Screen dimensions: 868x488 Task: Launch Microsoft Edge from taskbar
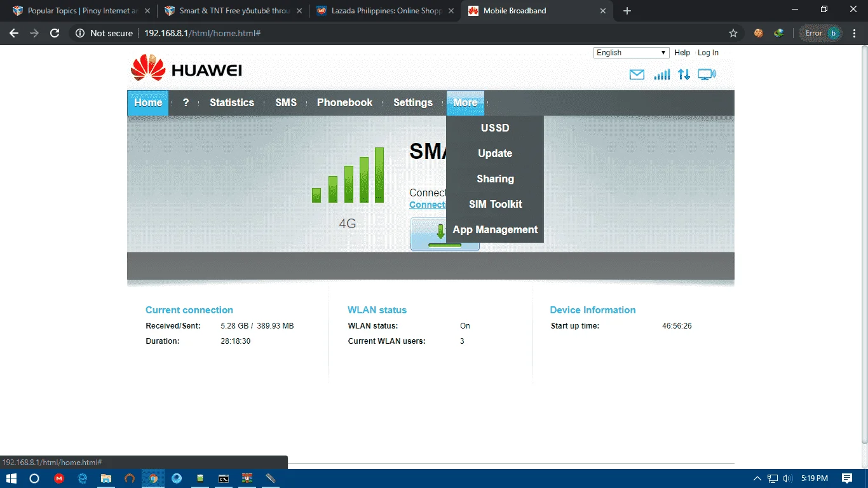tap(83, 478)
